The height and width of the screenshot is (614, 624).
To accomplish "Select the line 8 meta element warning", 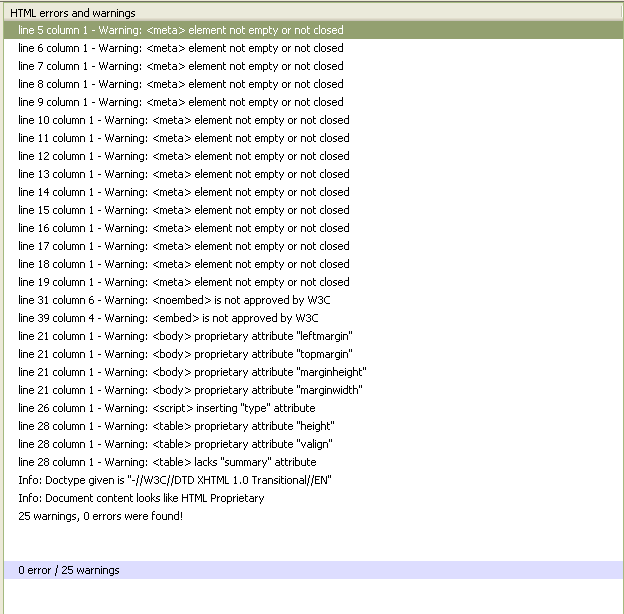I will coord(313,84).
